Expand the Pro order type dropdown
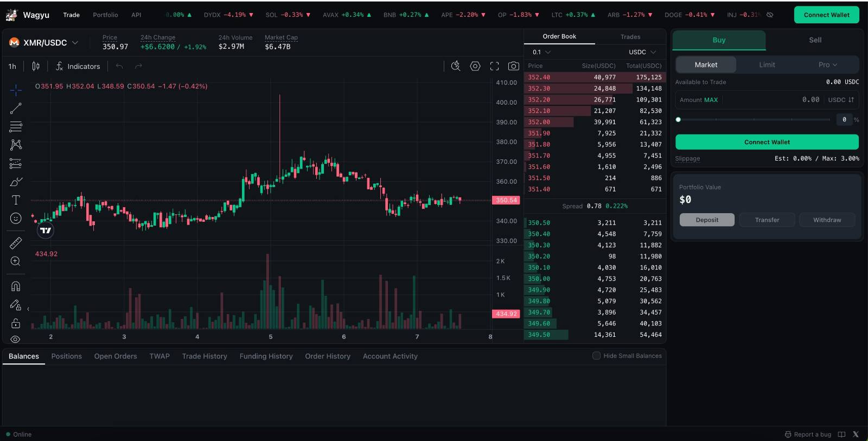The height and width of the screenshot is (441, 868). click(827, 65)
